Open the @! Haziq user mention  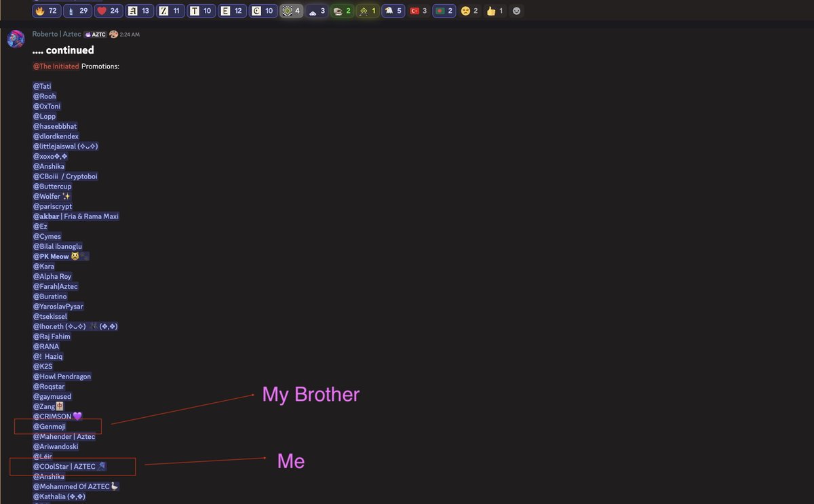tap(48, 357)
